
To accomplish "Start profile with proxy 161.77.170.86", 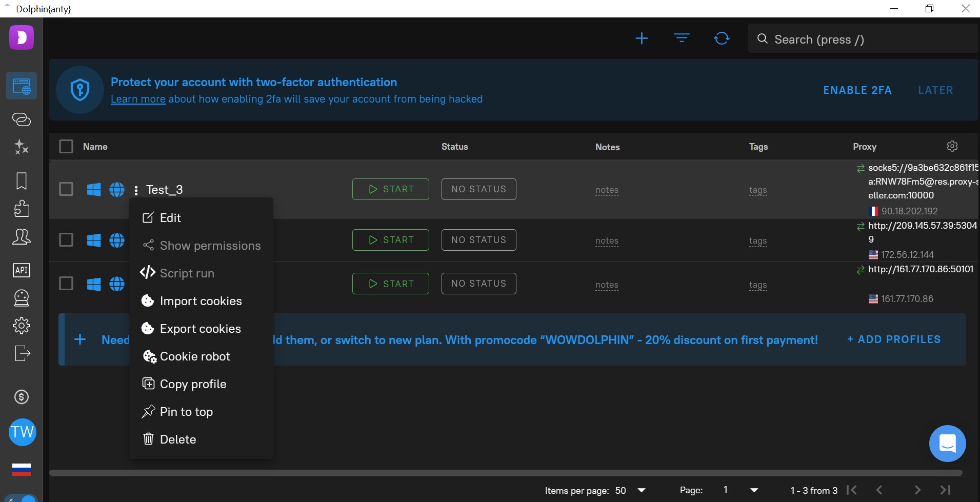I will [391, 284].
